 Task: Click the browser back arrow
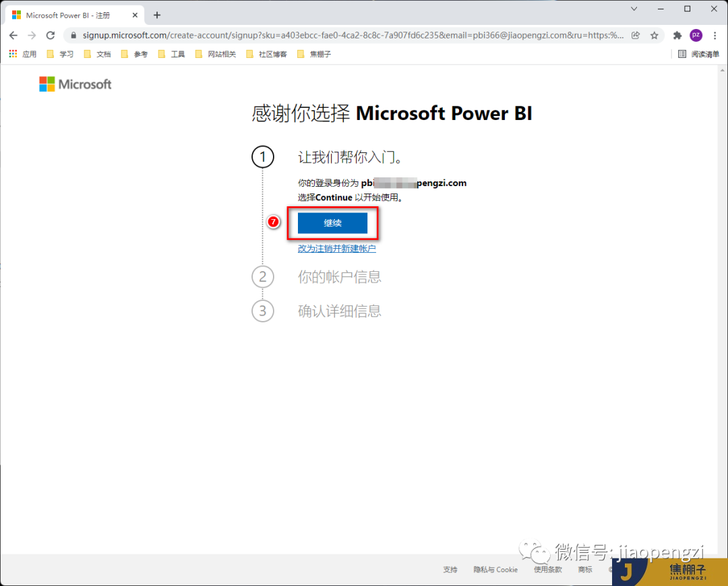point(13,35)
